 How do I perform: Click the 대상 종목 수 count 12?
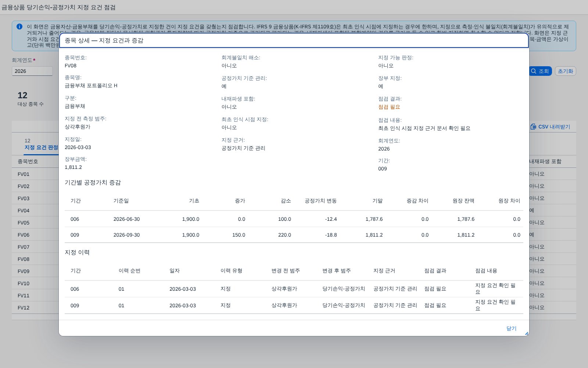click(22, 95)
